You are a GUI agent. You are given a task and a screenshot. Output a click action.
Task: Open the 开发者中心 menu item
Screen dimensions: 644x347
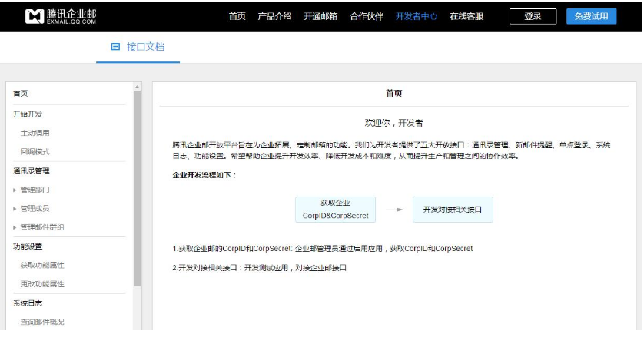tap(417, 16)
